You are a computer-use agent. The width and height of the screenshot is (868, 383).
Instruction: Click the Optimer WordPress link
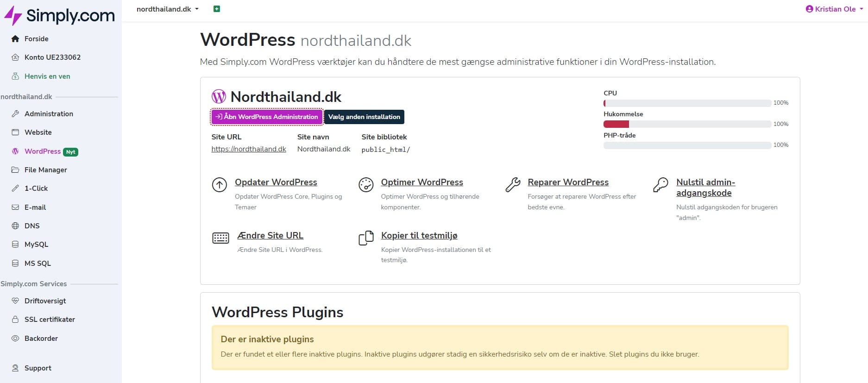(x=422, y=182)
